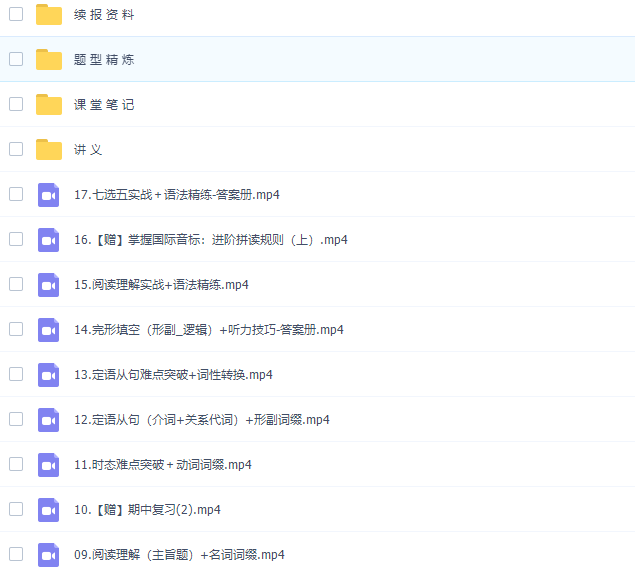
Task: Open 12.定语从句（介词+关系代词）video filename
Action: (202, 420)
